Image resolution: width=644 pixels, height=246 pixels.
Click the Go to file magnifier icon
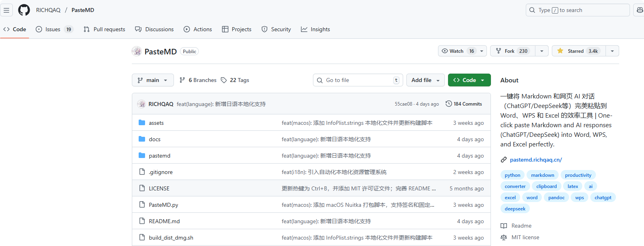coord(320,80)
